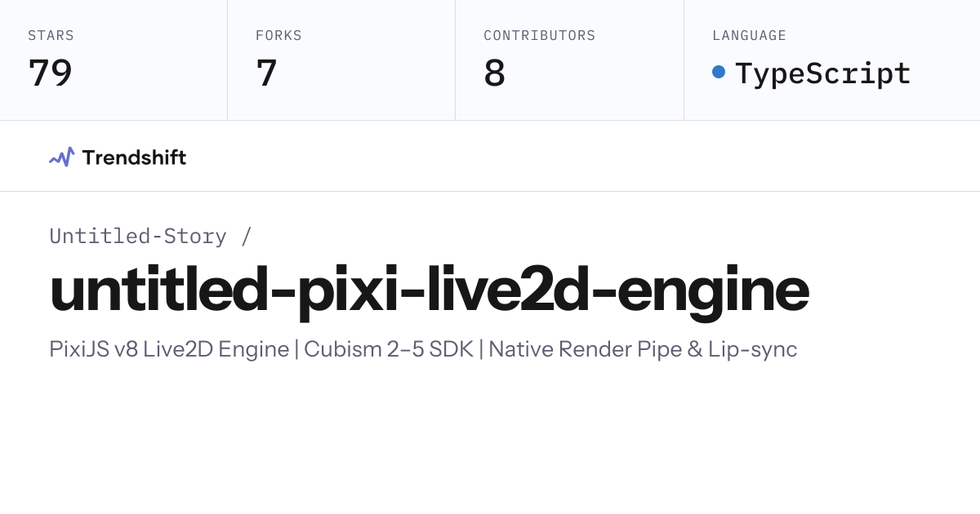Select the STARS label
The image size is (980, 514).
(51, 36)
